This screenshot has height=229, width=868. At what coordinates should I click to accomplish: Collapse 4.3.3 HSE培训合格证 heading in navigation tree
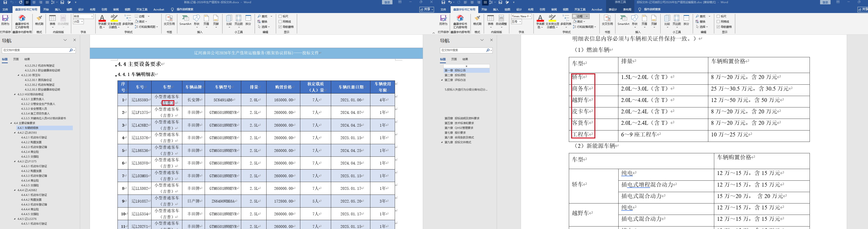tap(15, 94)
